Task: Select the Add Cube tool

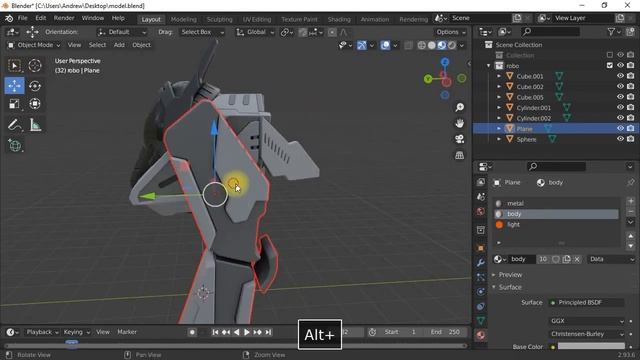Action: pyautogui.click(x=15, y=145)
